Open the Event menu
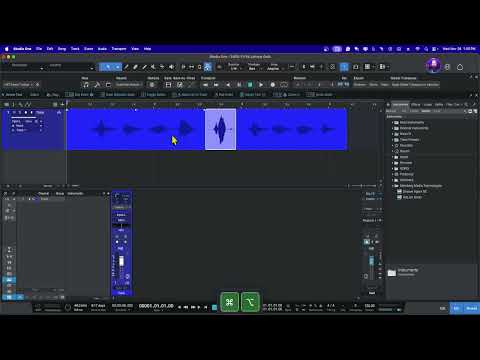Viewport: 480px width, 360px height. click(88, 49)
